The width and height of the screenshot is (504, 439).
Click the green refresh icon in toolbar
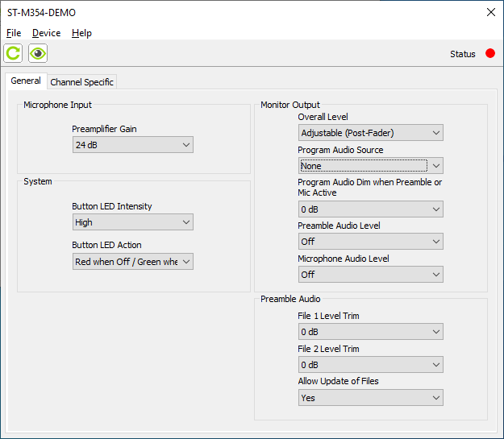pyautogui.click(x=13, y=53)
